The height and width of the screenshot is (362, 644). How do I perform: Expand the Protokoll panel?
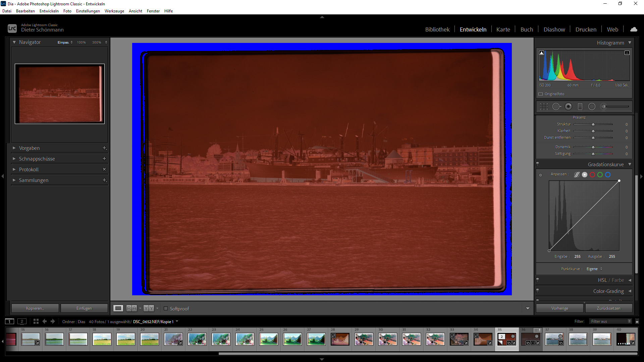click(14, 169)
